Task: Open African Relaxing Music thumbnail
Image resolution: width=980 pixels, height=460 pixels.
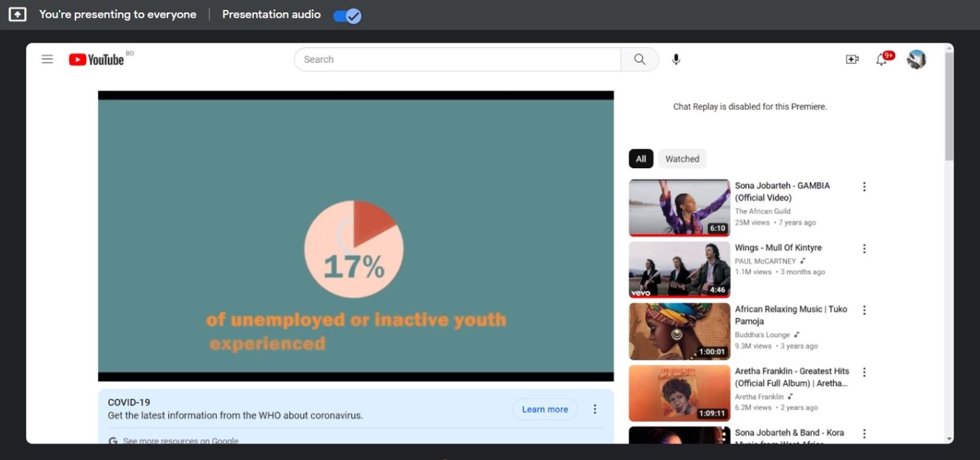Action: tap(679, 331)
